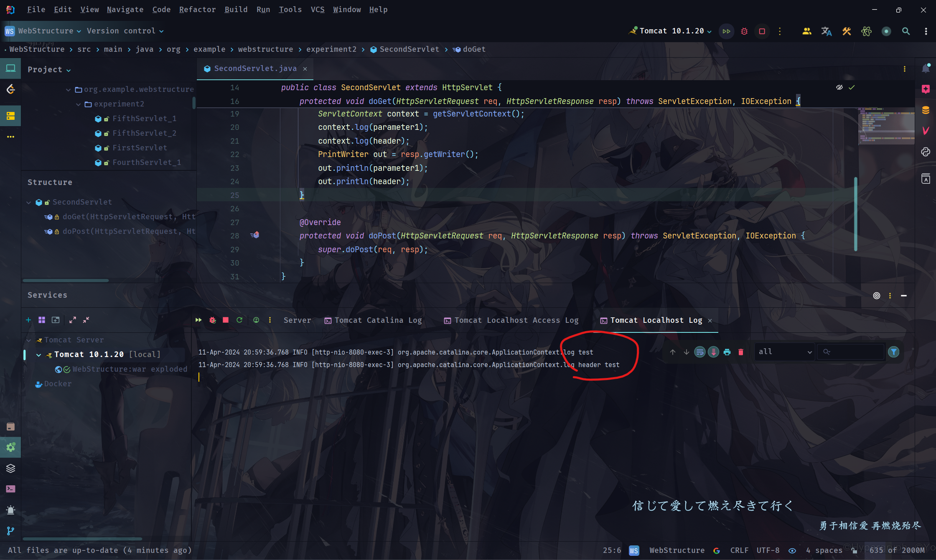Collapse all services tree nodes
The image size is (936, 560).
click(x=86, y=320)
